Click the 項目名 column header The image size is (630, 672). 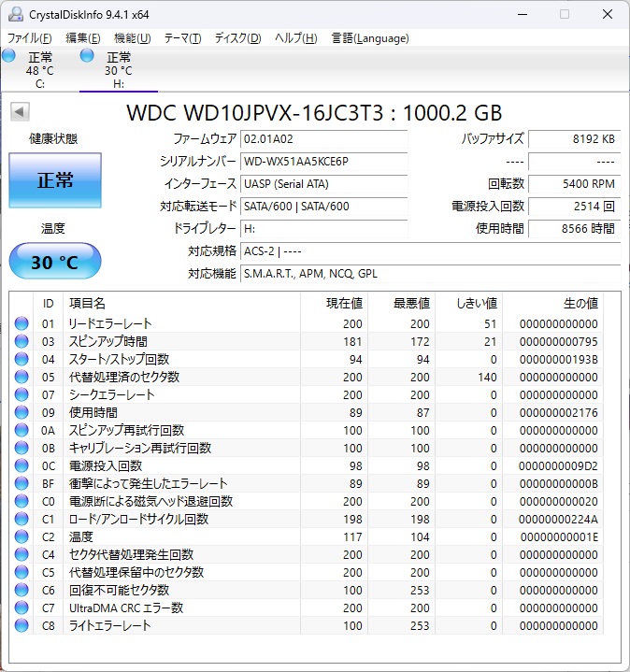tap(181, 304)
